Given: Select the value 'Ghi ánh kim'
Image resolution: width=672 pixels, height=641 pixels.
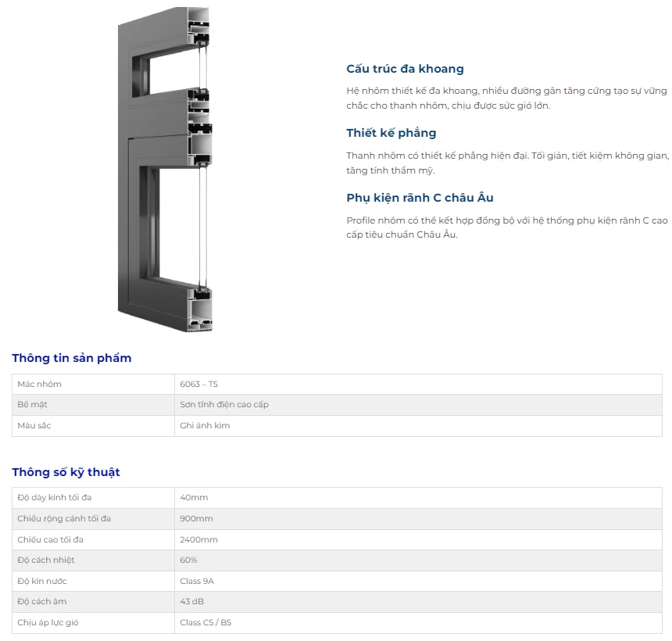Looking at the screenshot, I should 205,425.
